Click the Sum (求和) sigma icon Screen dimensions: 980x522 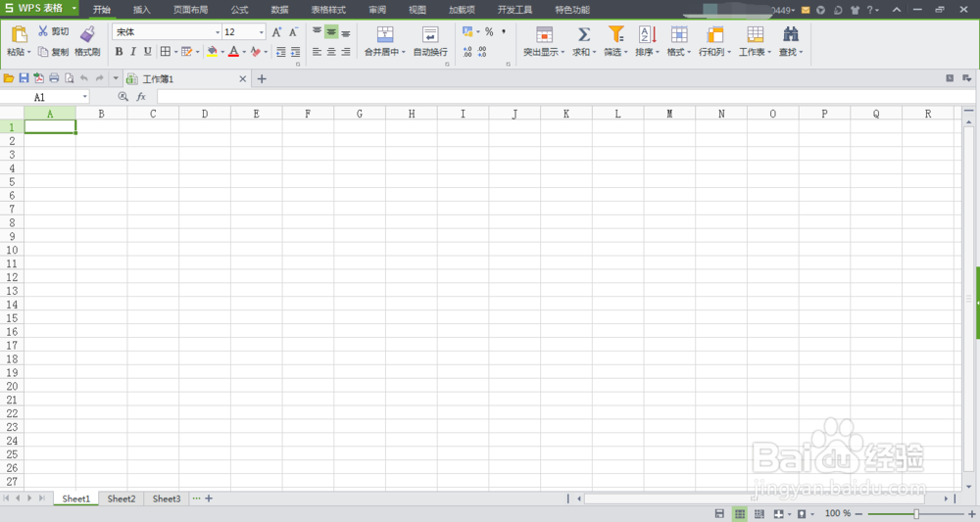[x=584, y=34]
